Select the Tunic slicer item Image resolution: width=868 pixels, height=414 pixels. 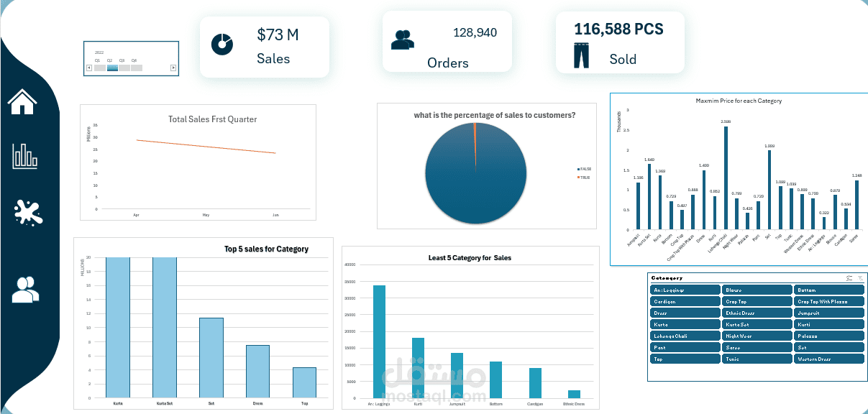coord(757,359)
